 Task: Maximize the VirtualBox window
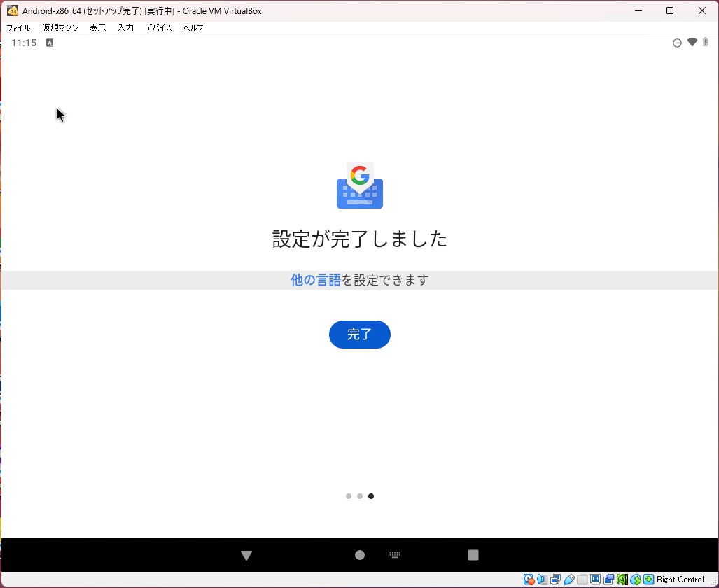[670, 10]
